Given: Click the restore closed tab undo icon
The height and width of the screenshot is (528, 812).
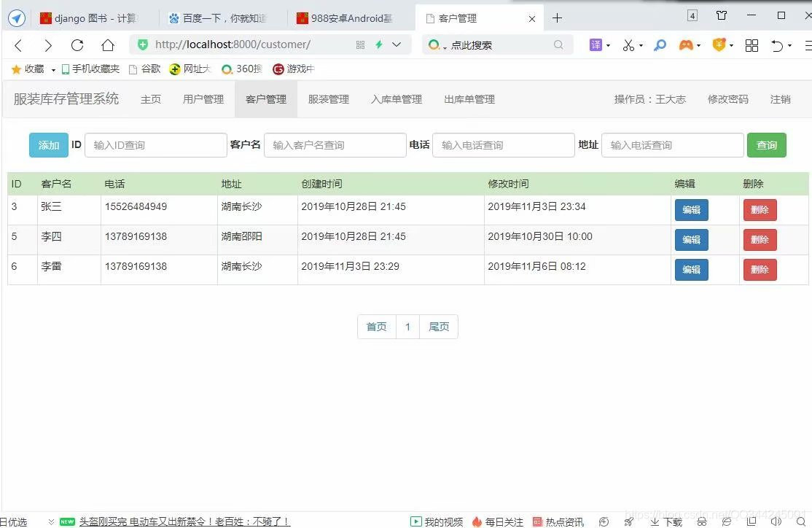Looking at the screenshot, I should (776, 45).
